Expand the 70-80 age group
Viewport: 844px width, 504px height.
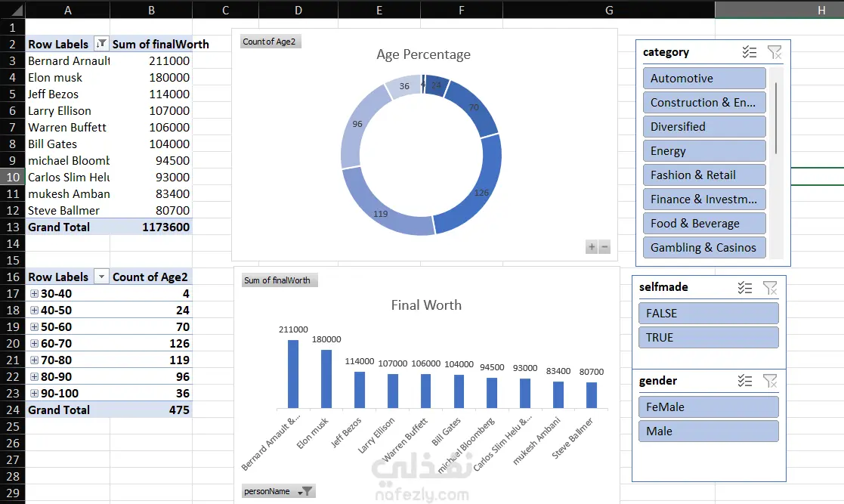[35, 360]
